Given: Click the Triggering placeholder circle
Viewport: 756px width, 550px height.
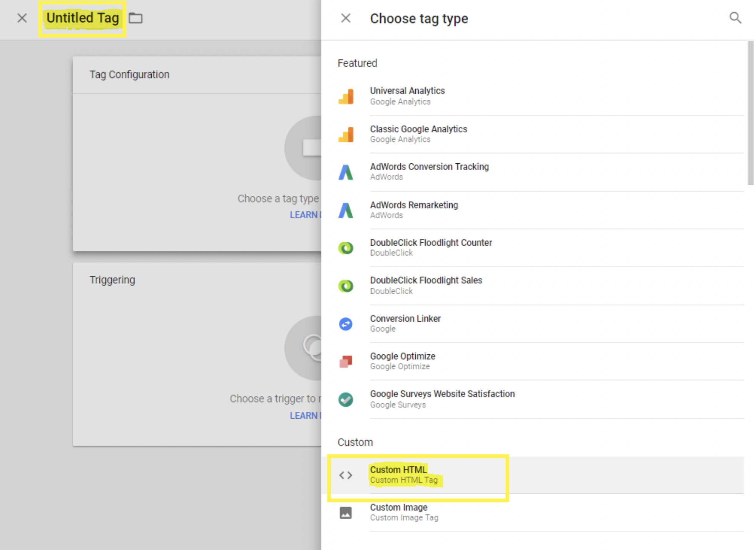Looking at the screenshot, I should 303,348.
